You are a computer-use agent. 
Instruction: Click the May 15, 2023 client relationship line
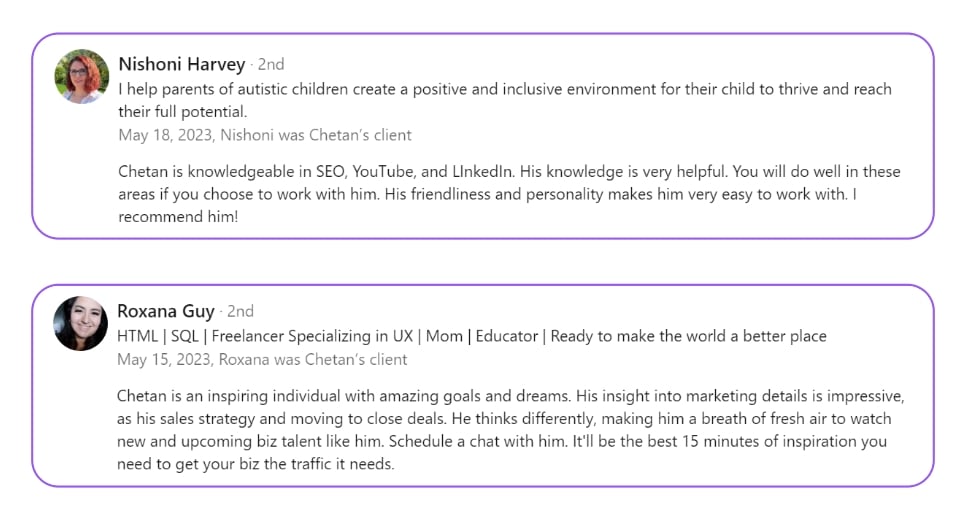pos(262,359)
